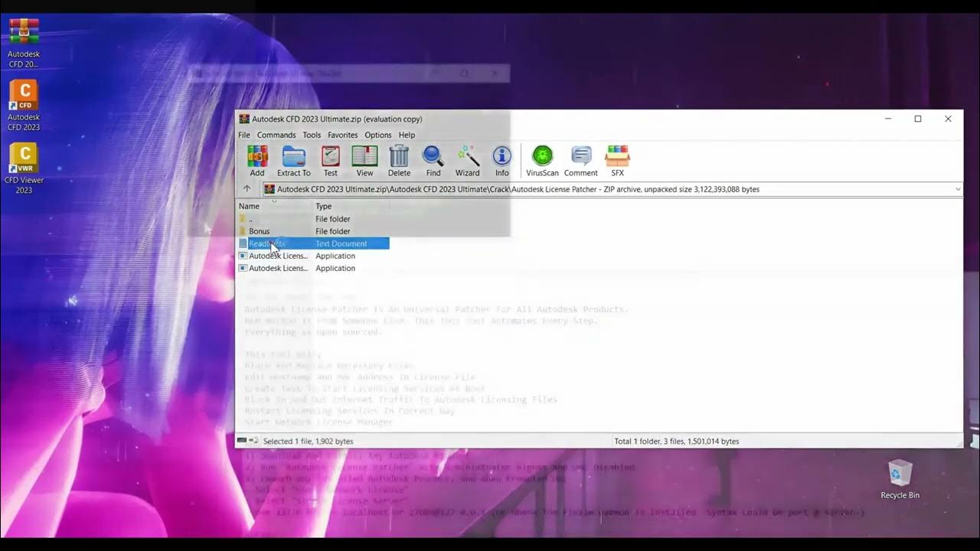Image resolution: width=980 pixels, height=551 pixels.
Task: Click the Add toolbar icon
Action: [x=257, y=161]
